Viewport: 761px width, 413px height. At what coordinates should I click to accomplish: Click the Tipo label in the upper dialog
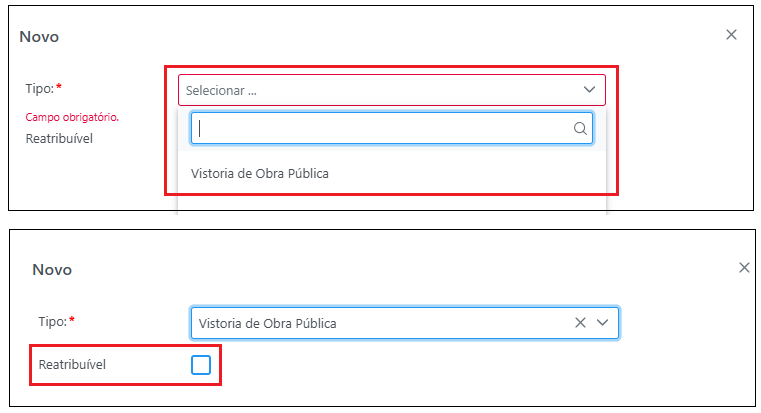tap(38, 89)
